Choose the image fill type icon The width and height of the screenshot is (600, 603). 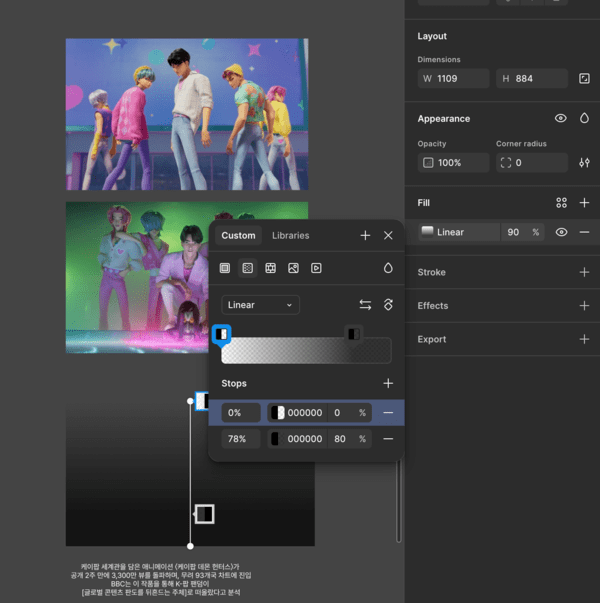(293, 268)
